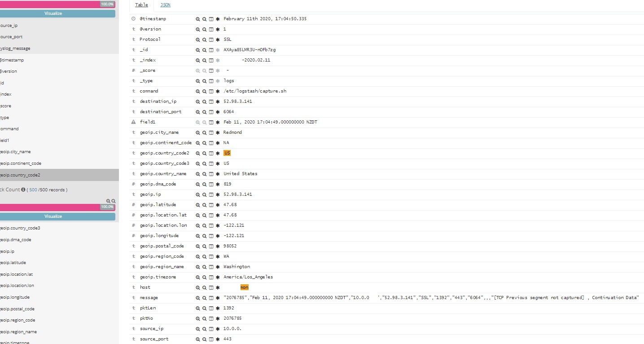Image resolution: width=644 pixels, height=344 pixels.
Task: Filter for destination_port 6064 value
Action: (198, 112)
